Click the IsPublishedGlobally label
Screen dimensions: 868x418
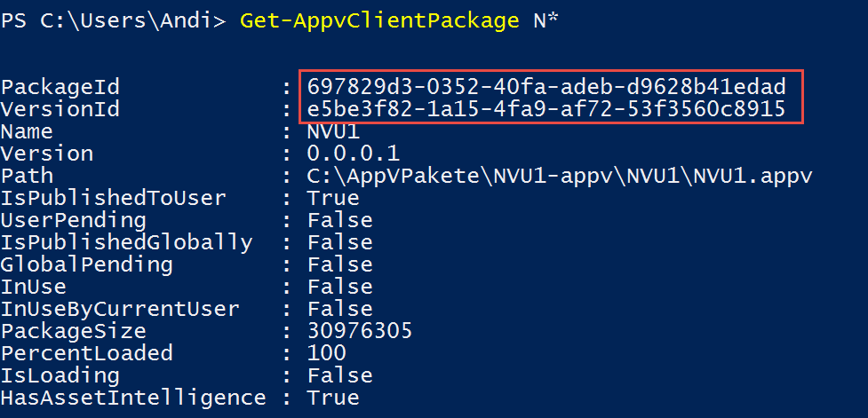point(126,242)
